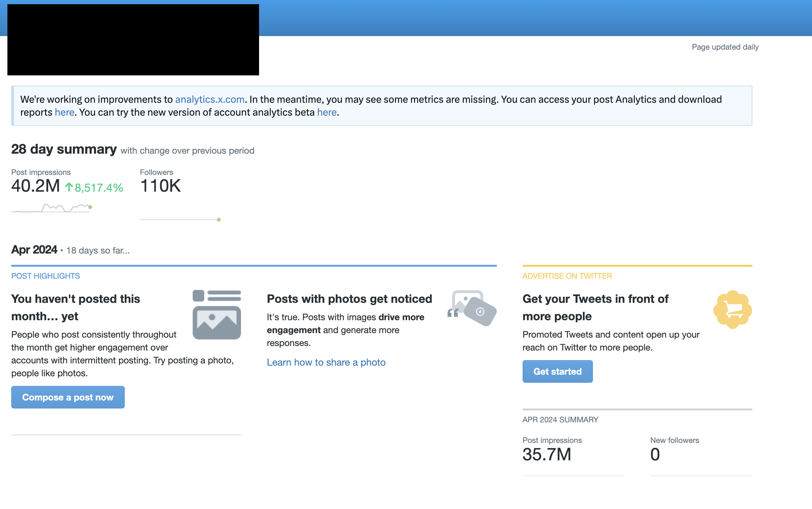The height and width of the screenshot is (509, 812).
Task: Click 'Posts with photos get noticed' heading
Action: pos(349,299)
